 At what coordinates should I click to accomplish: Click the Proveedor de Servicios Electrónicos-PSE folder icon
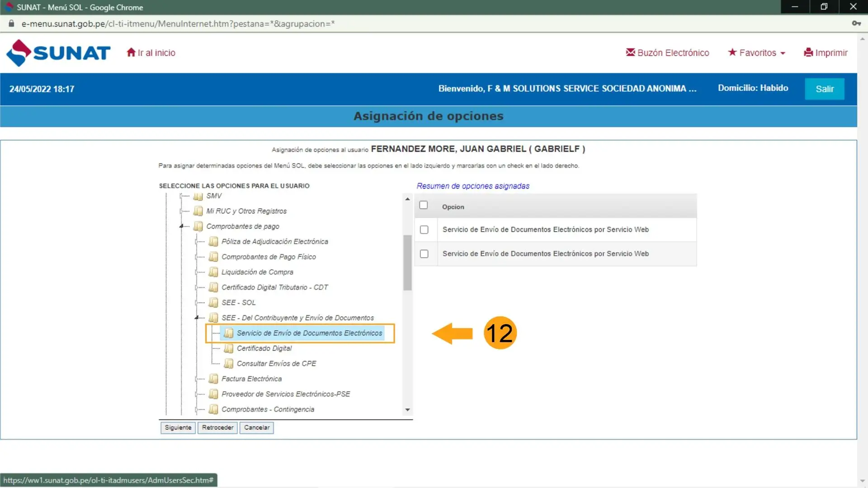coord(213,394)
